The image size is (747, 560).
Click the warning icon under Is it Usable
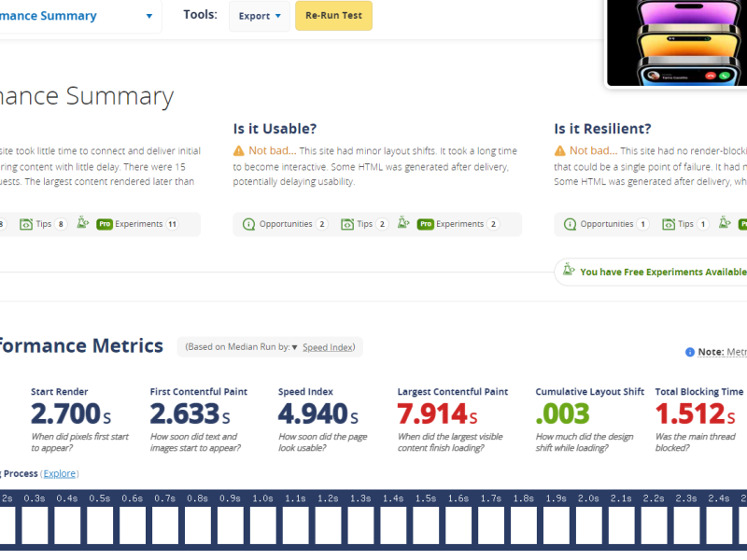pos(239,150)
